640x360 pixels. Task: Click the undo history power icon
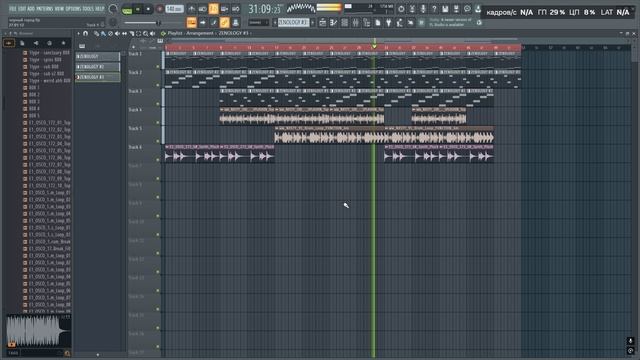tap(401, 9)
